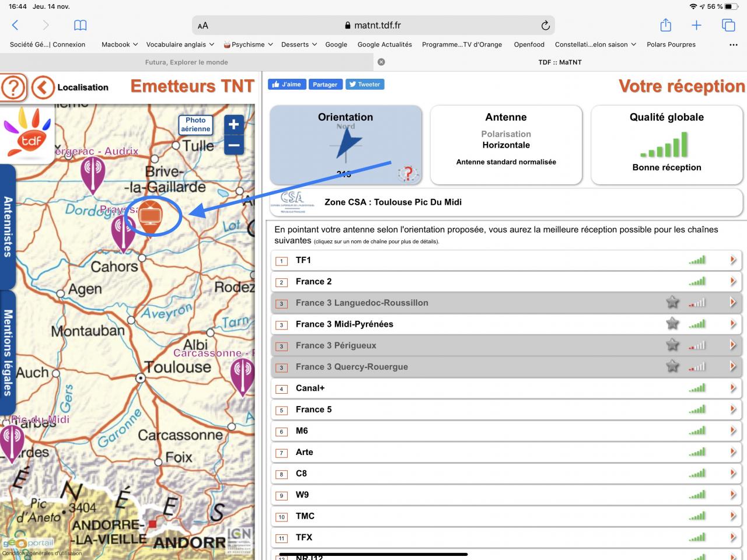Viewport: 747px width, 560px height.
Task: Open the Programme...TV d'Orange bookmark
Action: point(462,44)
